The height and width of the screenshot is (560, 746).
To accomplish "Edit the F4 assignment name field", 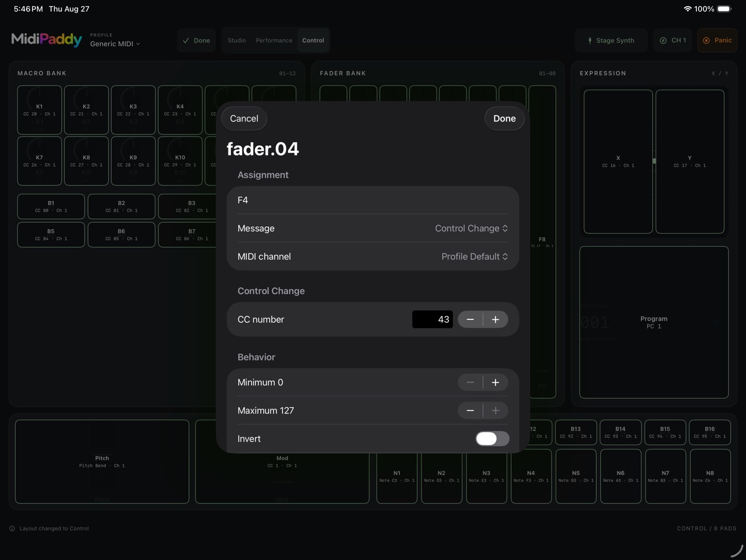I will (373, 200).
